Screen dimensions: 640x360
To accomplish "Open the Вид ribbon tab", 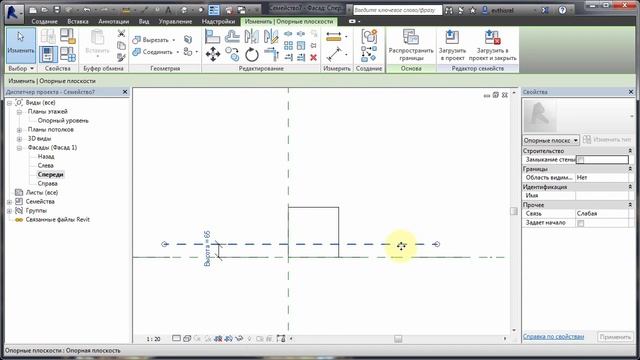I will click(x=144, y=21).
